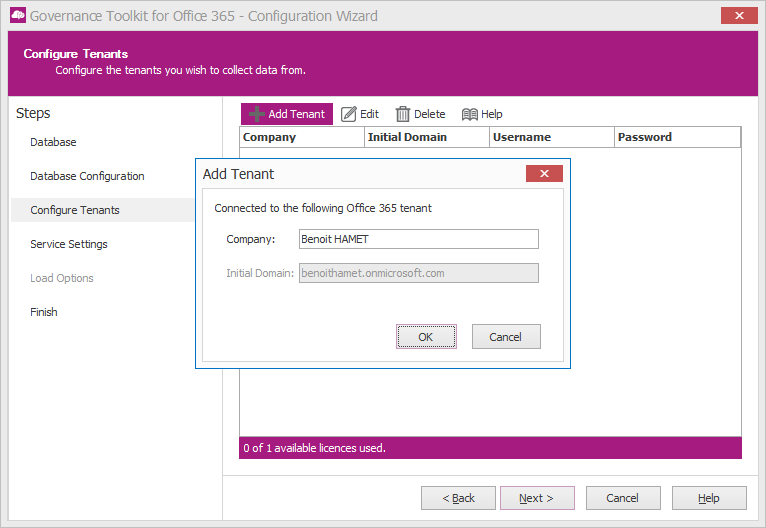Click into the Company text field
The width and height of the screenshot is (766, 528).
[419, 239]
